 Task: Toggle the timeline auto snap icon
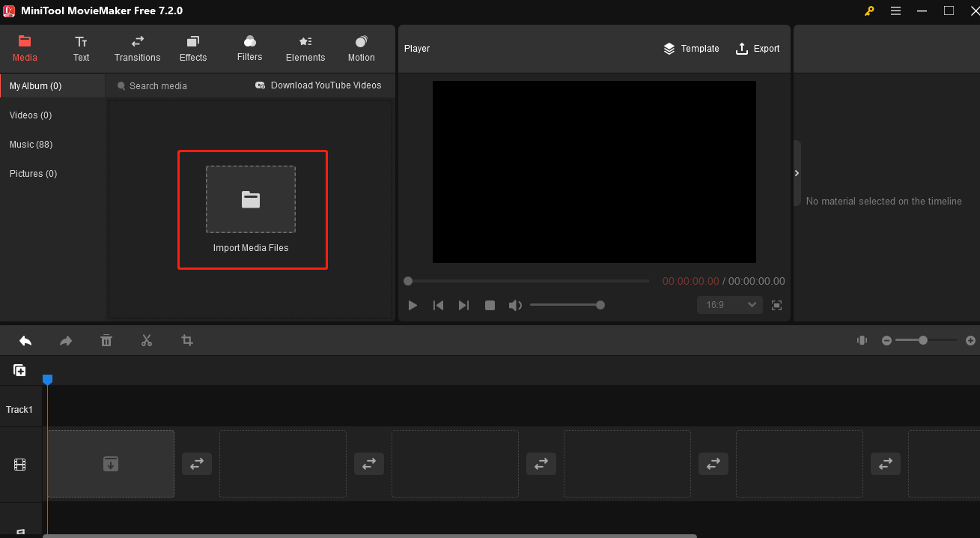(862, 340)
